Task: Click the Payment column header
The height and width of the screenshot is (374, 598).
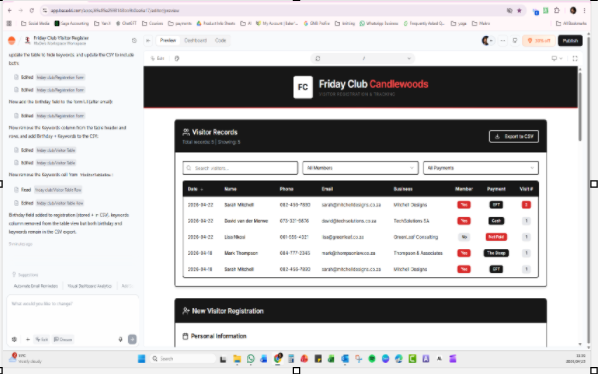Action: 496,189
